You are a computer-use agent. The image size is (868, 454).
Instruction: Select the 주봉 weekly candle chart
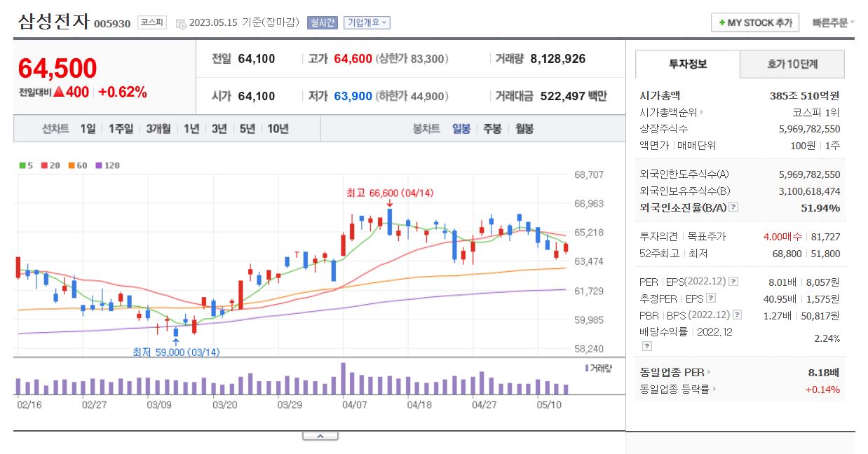coord(492,129)
